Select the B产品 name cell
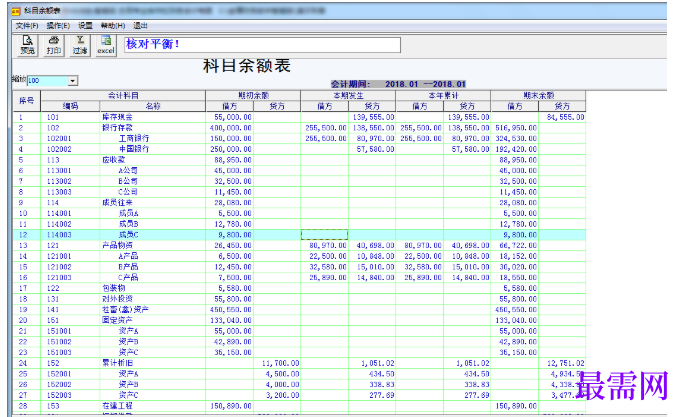The height and width of the screenshot is (417, 687). tap(153, 267)
